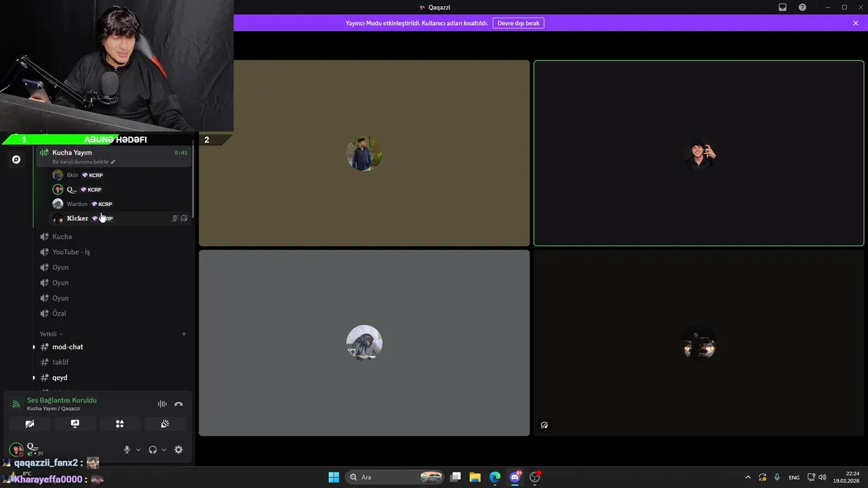
Task: Open Discord inbox icon in title bar
Action: pos(783,7)
